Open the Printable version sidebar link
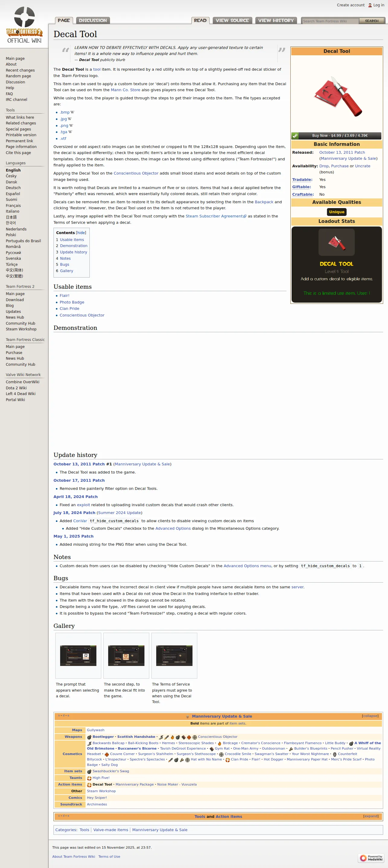The width and height of the screenshot is (388, 868). coord(21,135)
